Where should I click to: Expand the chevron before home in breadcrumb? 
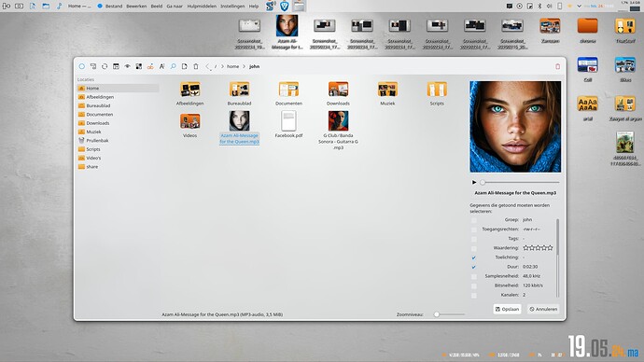coord(222,66)
